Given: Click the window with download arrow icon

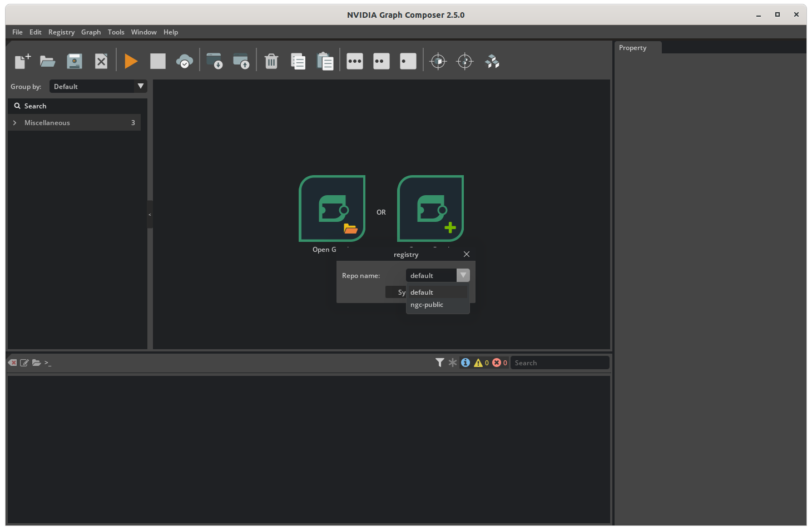Looking at the screenshot, I should [x=215, y=61].
